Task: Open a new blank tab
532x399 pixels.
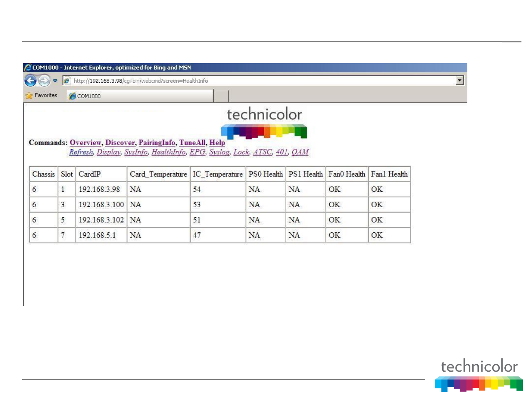Action: (x=221, y=96)
